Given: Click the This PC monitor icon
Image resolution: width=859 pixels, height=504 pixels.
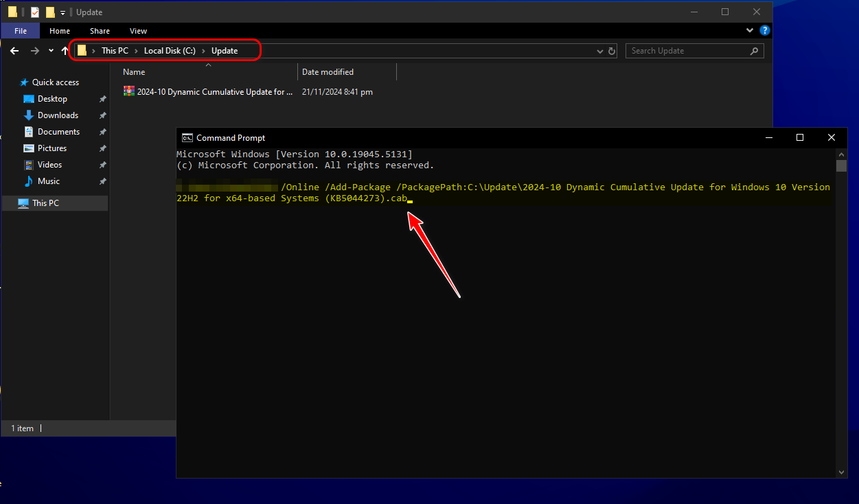Looking at the screenshot, I should [x=23, y=203].
